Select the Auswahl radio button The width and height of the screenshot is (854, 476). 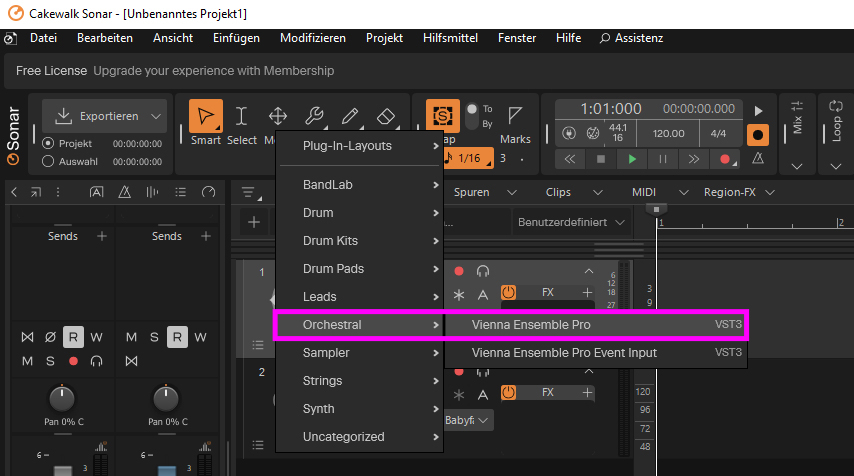click(x=48, y=161)
